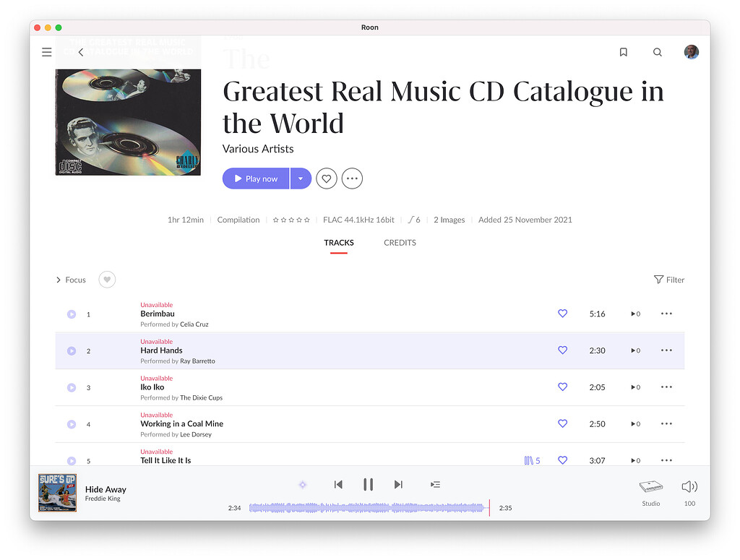Switch to the CREDITS tab
The image size is (740, 560).
(400, 243)
